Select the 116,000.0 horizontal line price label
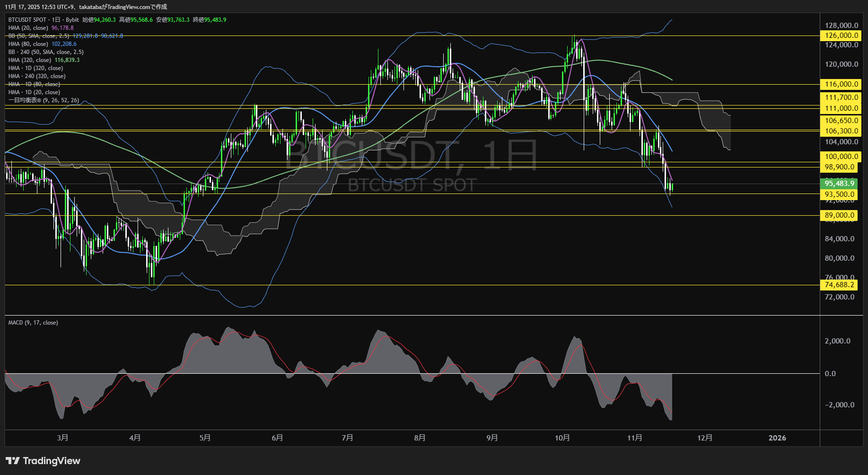 [841, 84]
